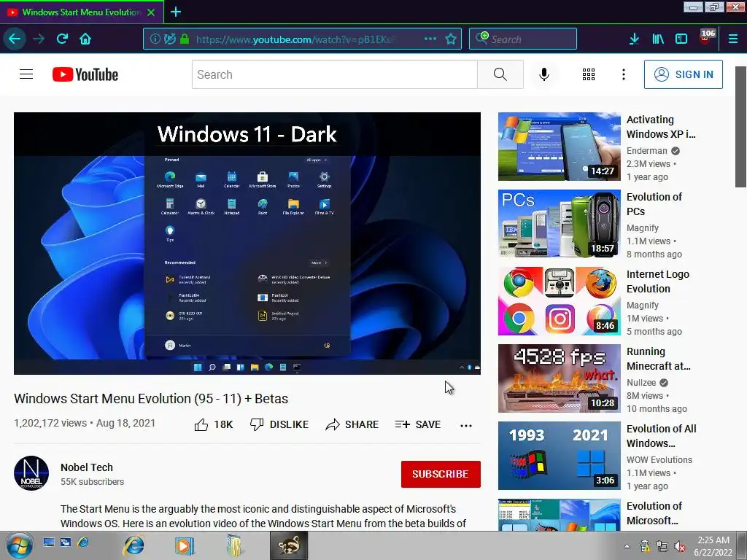Viewport: 747px width, 560px height.
Task: Click the page vertical scrollbar thumb
Action: pos(740,127)
